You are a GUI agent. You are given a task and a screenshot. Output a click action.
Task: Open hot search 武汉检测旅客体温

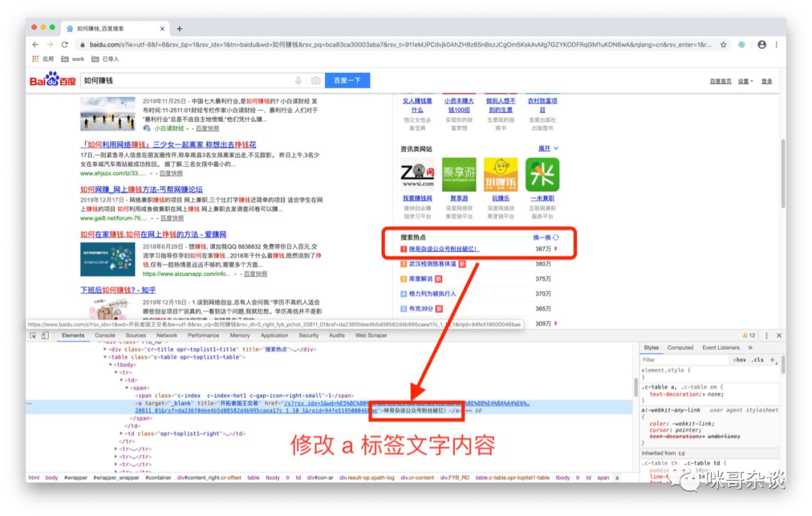pyautogui.click(x=432, y=264)
